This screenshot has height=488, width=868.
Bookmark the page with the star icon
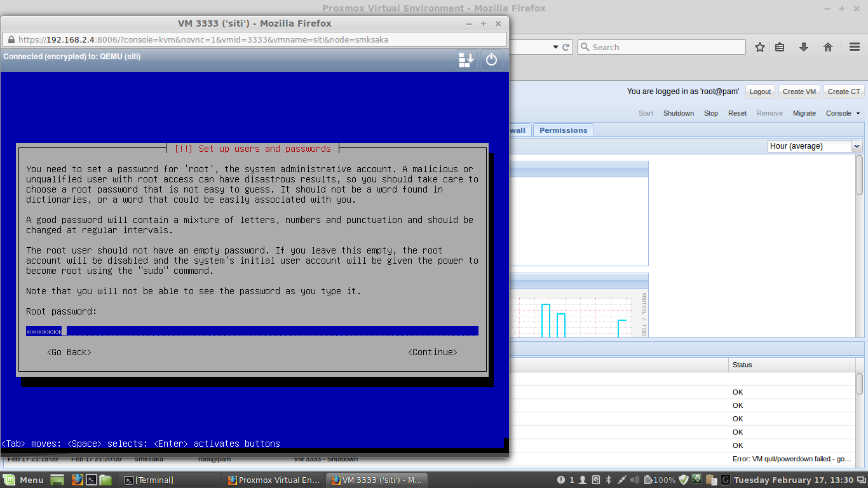pos(760,47)
